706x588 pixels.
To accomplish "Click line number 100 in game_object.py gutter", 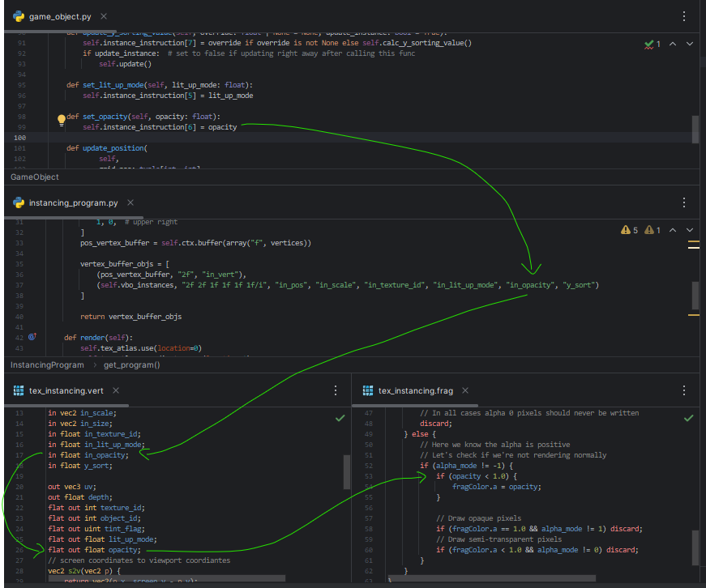I will point(19,138).
